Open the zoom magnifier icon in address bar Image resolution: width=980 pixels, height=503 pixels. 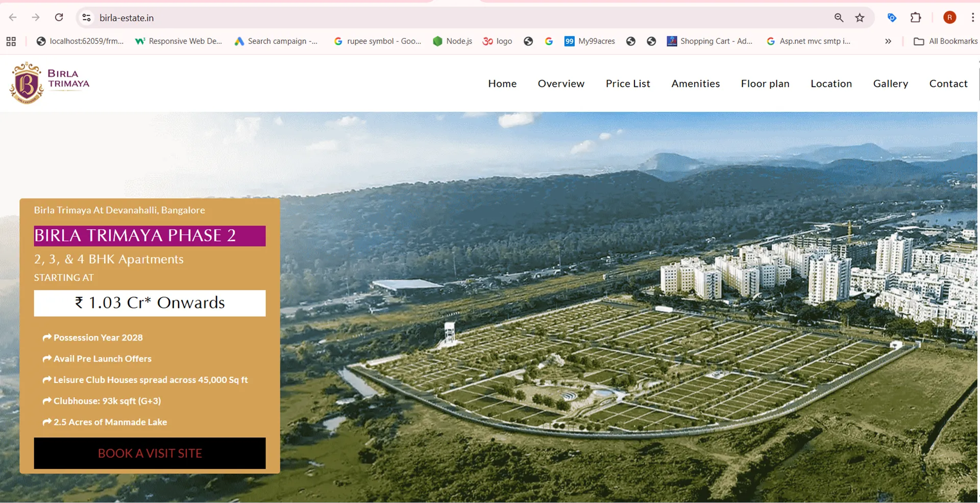click(839, 18)
